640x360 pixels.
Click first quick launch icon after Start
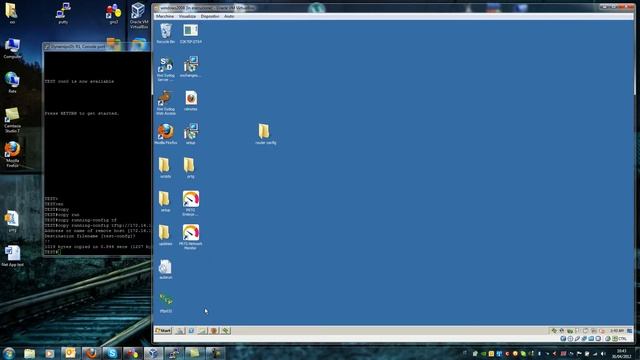[x=180, y=331]
